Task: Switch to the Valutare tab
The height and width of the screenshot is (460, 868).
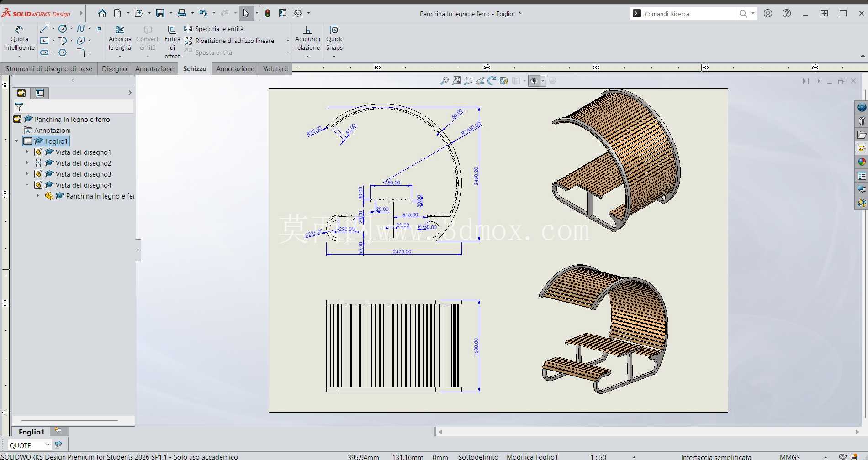Action: click(275, 69)
